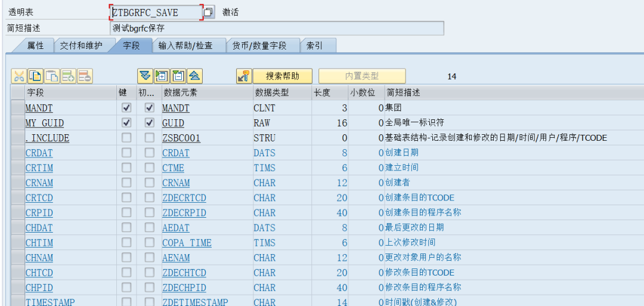Click the short description field 测试bgrfc保存
644x306 pixels.
pos(277,29)
